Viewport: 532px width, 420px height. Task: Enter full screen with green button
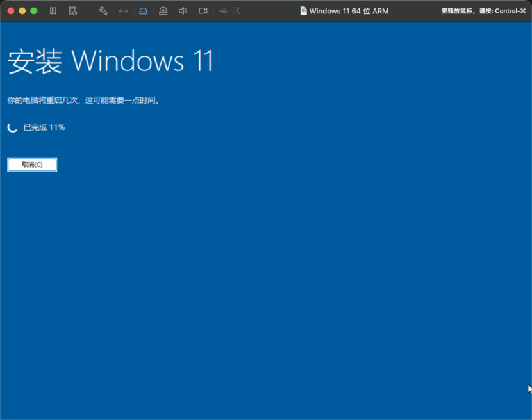33,11
